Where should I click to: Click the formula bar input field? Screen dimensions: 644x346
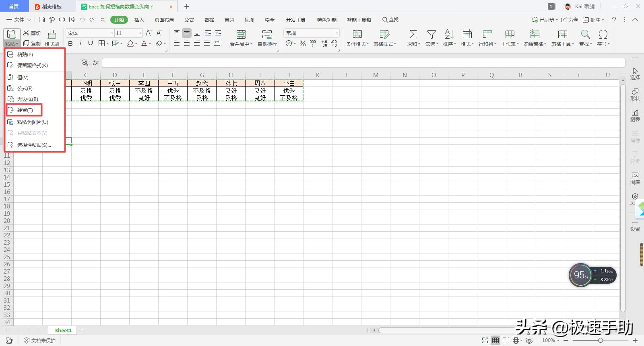click(x=362, y=63)
